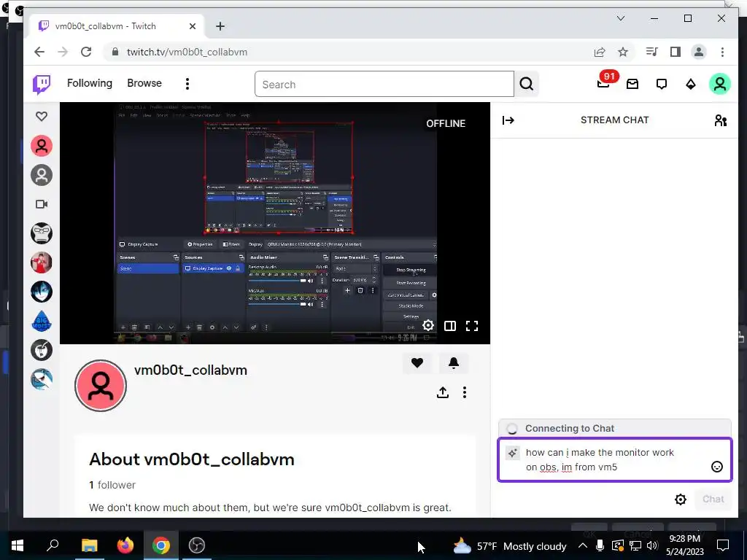Open the Chrome three-dot menu

(722, 52)
